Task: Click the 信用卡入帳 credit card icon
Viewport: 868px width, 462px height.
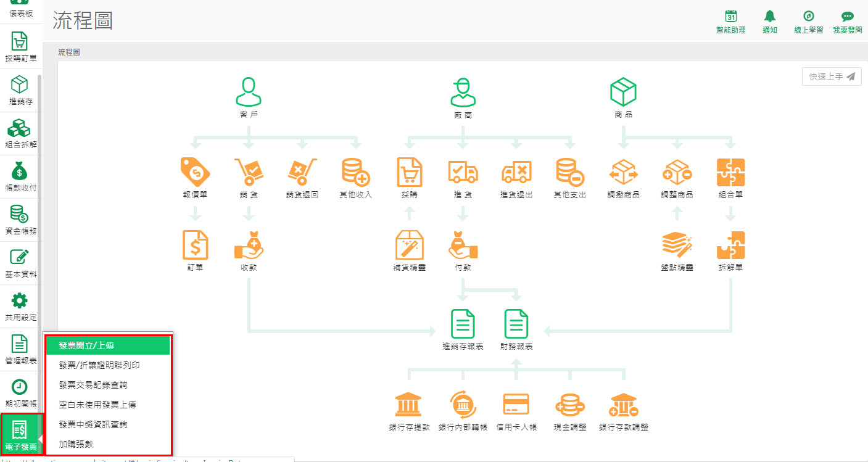Action: coord(516,404)
